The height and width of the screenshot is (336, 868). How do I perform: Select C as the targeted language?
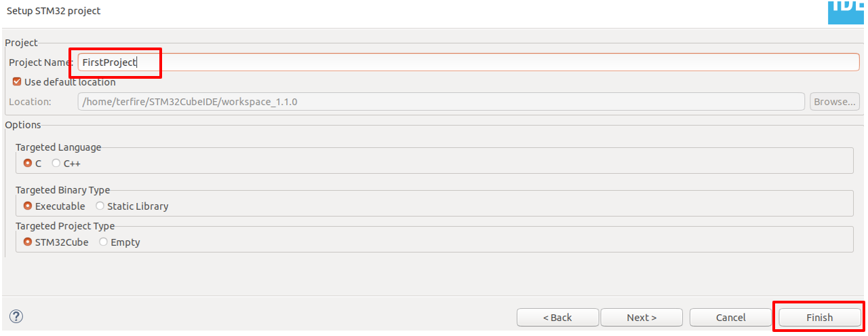[28, 164]
